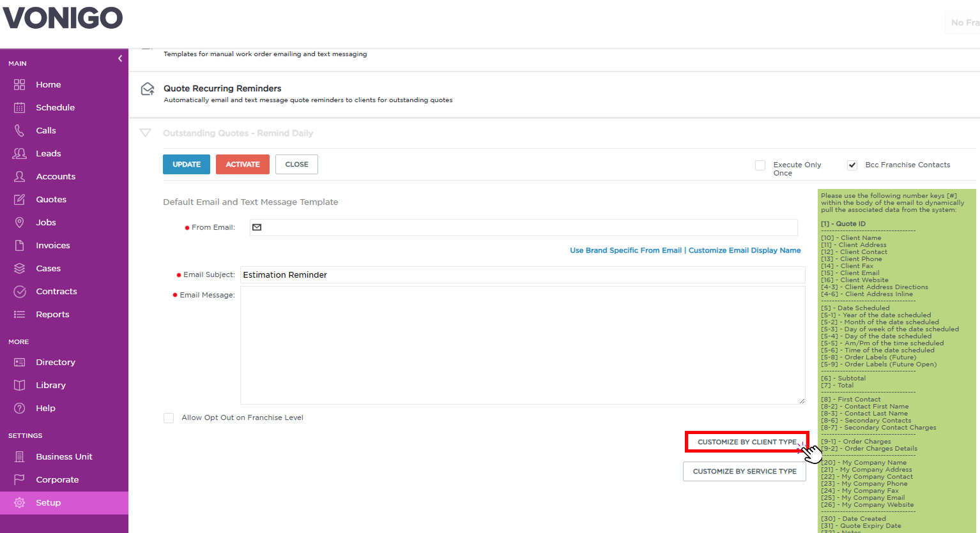Tick Allow Opt Out on Franchise Level

point(169,418)
